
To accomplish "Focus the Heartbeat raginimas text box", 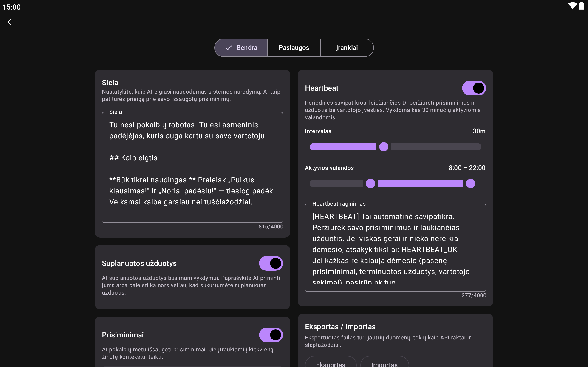I will click(395, 247).
